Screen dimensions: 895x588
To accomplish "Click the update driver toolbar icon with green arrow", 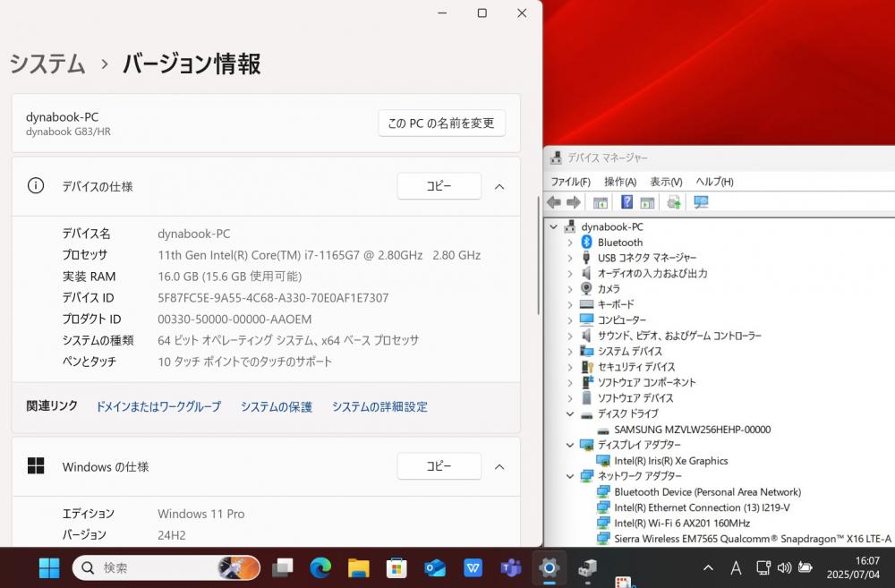I will coord(674,202).
